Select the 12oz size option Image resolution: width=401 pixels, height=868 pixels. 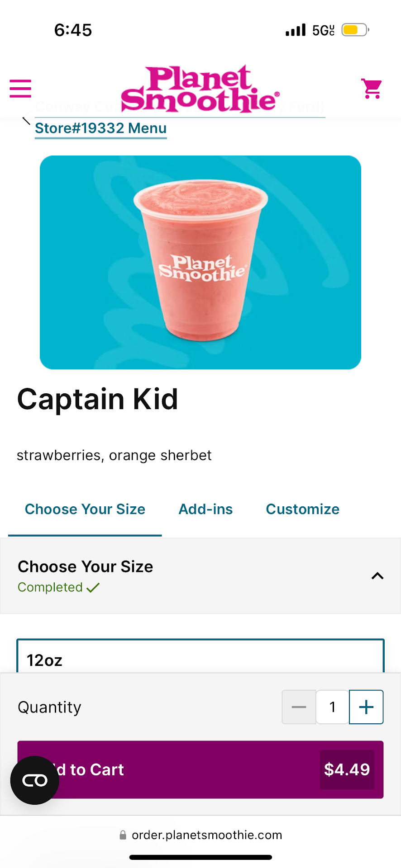(200, 659)
